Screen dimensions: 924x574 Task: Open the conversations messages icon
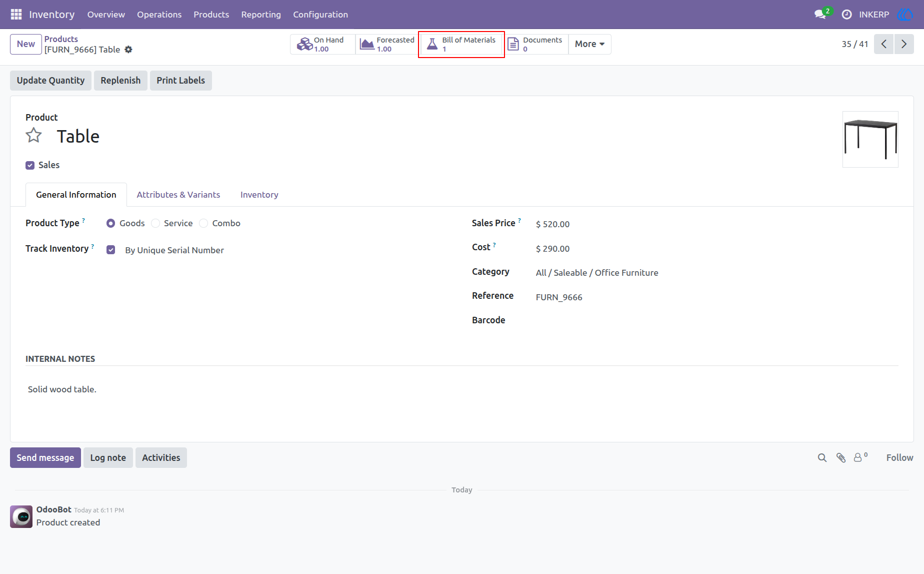pos(820,15)
